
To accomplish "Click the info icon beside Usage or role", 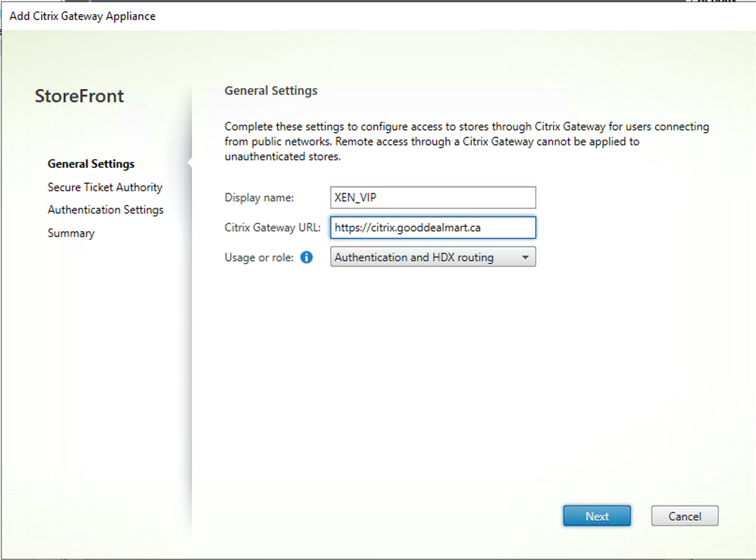I will (307, 257).
